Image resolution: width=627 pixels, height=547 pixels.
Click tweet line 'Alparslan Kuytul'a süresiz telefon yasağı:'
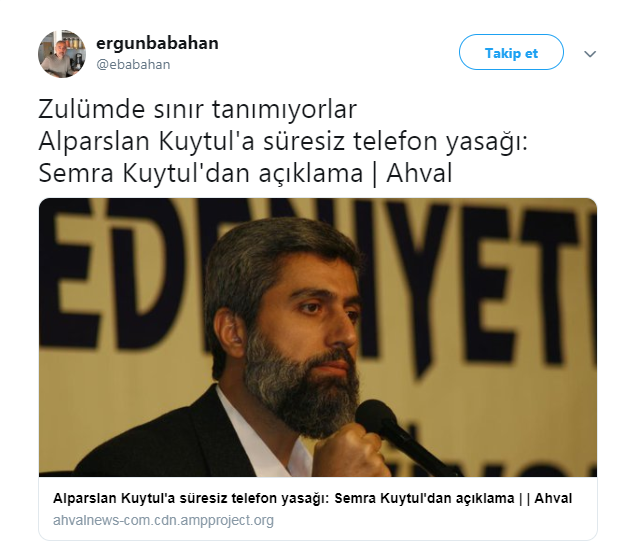(x=283, y=141)
